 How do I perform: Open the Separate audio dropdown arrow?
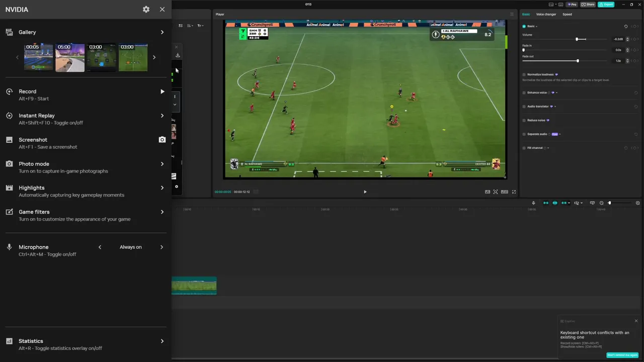(560, 134)
